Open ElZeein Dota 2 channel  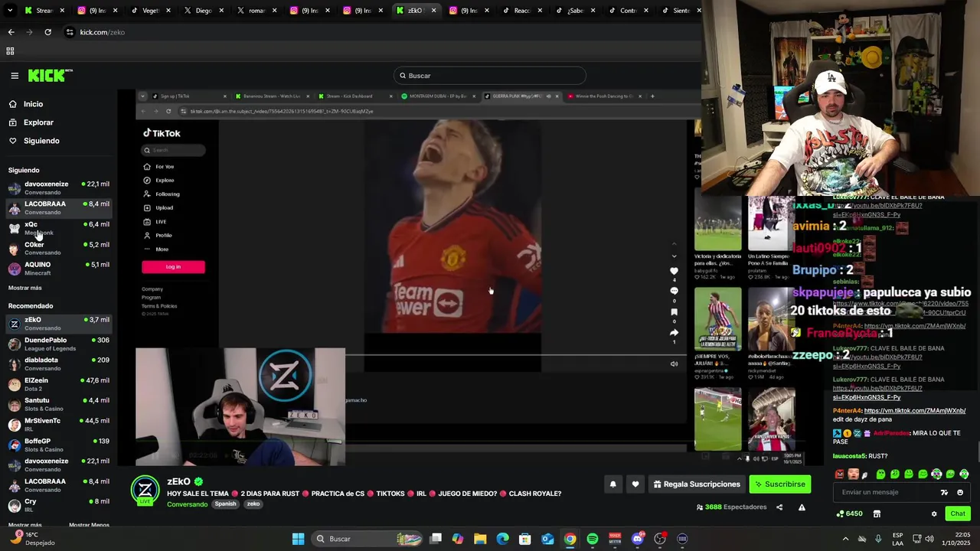(x=59, y=384)
